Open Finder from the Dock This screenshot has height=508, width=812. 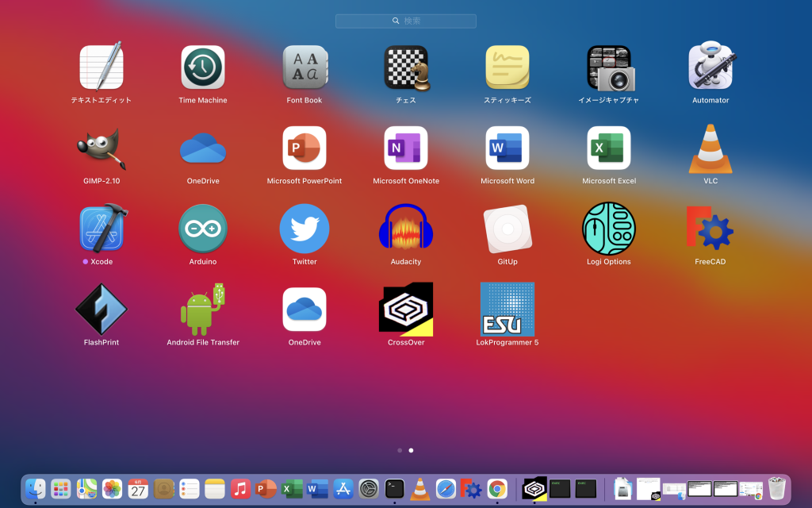36,489
